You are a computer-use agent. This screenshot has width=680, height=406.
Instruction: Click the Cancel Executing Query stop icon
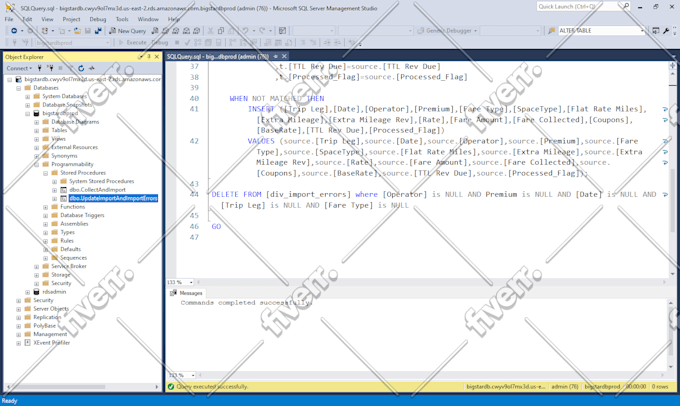point(177,43)
